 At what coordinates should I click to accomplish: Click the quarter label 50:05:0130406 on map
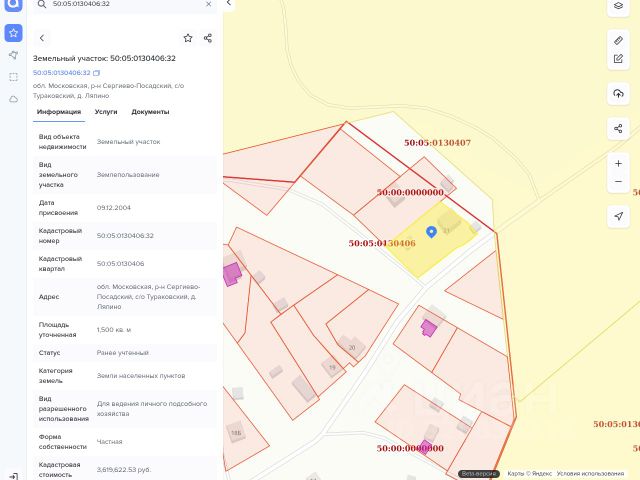(382, 243)
